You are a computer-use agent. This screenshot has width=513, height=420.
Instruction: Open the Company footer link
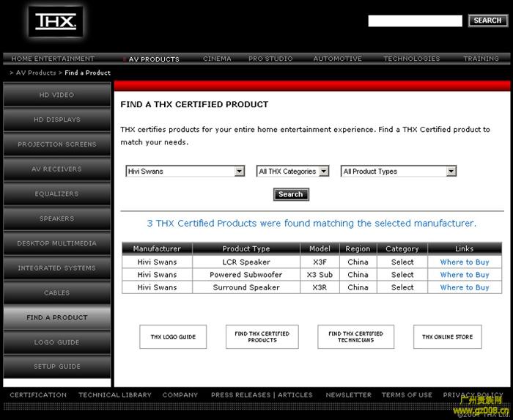pyautogui.click(x=180, y=395)
